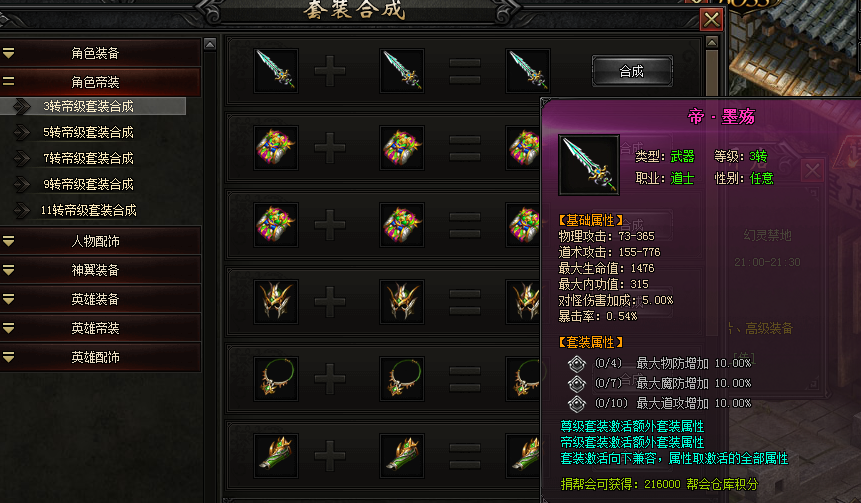Image resolution: width=861 pixels, height=503 pixels.
Task: Select 11转帝级套装合成 entry
Action: pos(88,210)
